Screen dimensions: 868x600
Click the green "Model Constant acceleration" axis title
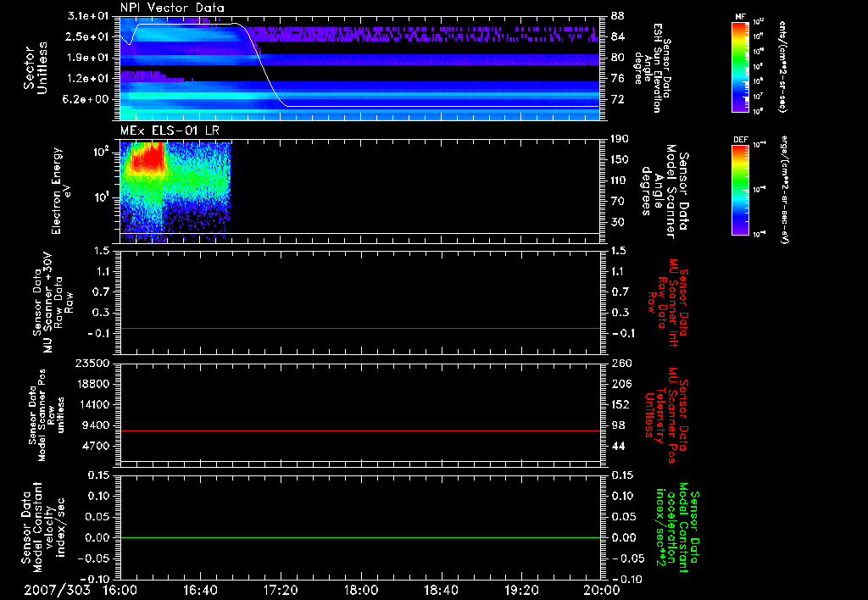[676, 528]
